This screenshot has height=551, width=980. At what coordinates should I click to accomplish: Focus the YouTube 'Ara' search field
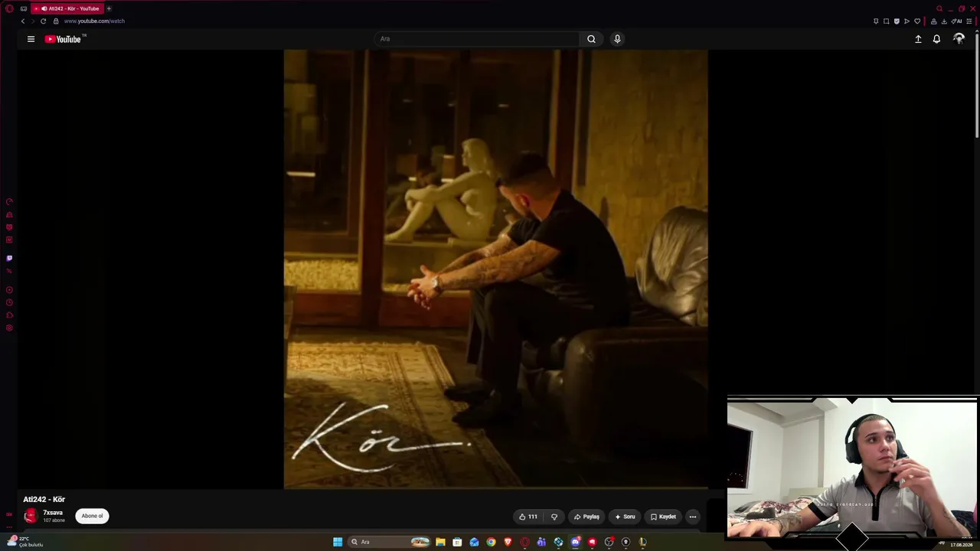pyautogui.click(x=479, y=39)
